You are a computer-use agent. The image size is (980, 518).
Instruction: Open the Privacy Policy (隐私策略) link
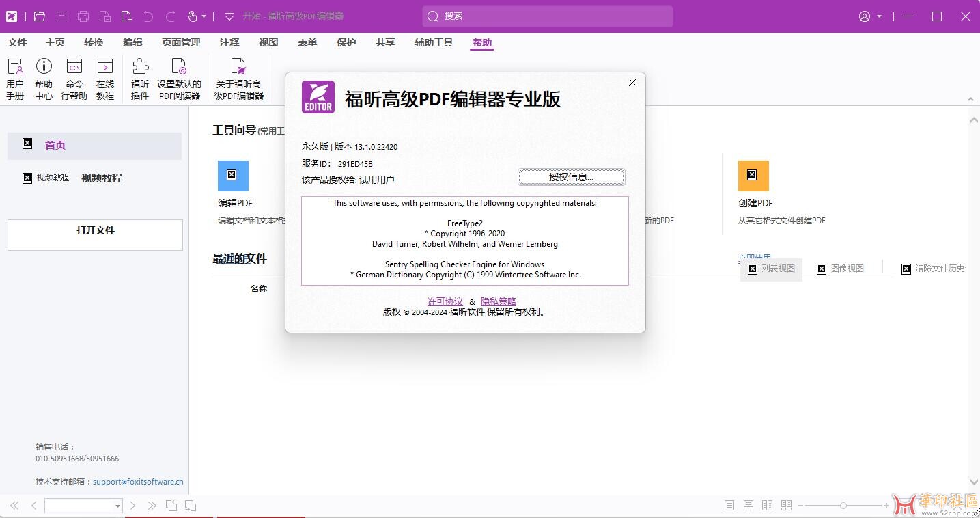[499, 301]
